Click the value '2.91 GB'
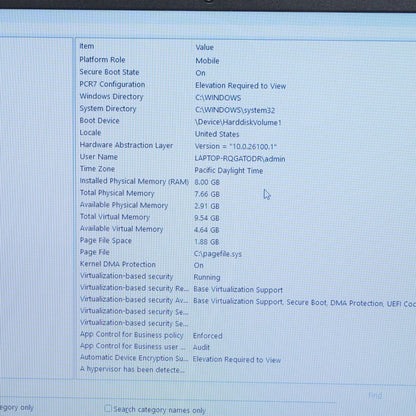 [x=207, y=206]
